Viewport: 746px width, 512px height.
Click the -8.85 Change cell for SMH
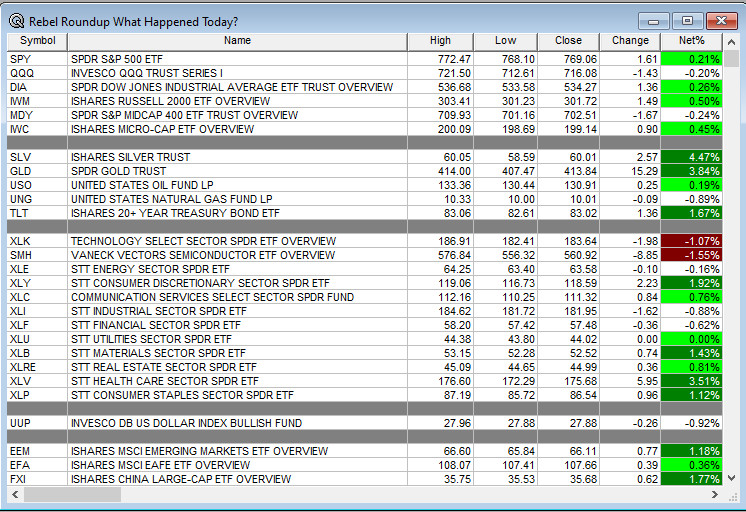630,255
